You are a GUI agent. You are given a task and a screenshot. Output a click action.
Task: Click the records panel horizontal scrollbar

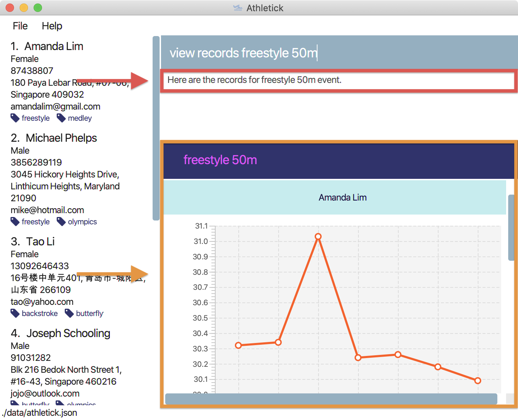coord(331,399)
